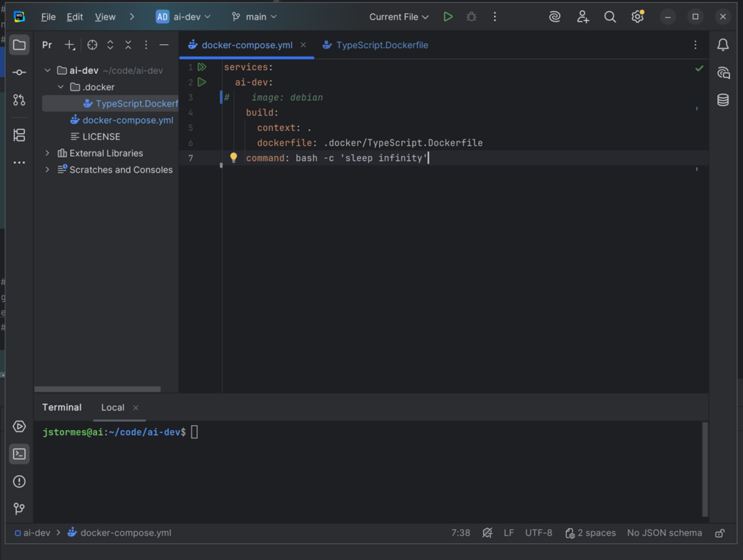Open the Edit menu
The width and height of the screenshot is (743, 560).
(x=75, y=17)
